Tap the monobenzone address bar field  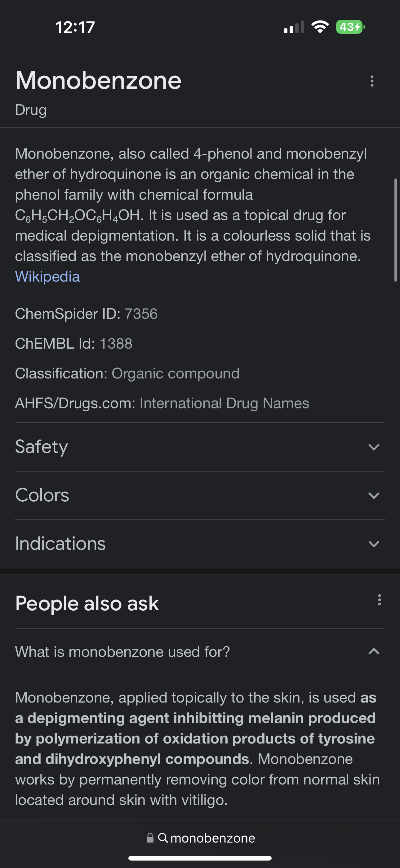point(213,838)
